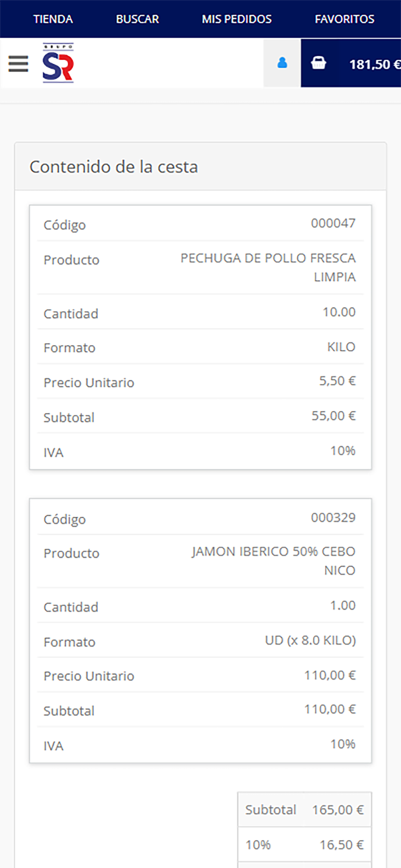Image resolution: width=401 pixels, height=868 pixels.
Task: Open the user account icon
Action: coord(282,63)
